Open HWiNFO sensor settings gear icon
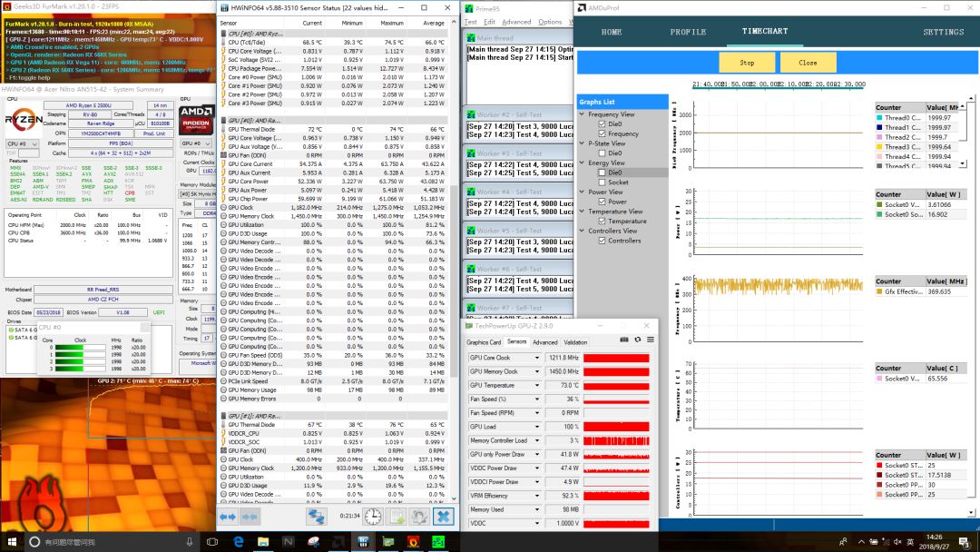The width and height of the screenshot is (980, 552). tap(419, 517)
